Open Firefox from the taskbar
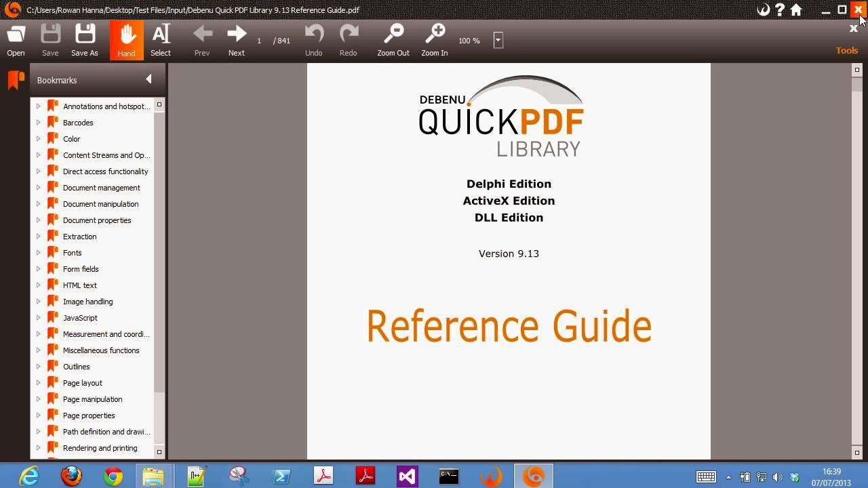The height and width of the screenshot is (488, 868). click(71, 476)
